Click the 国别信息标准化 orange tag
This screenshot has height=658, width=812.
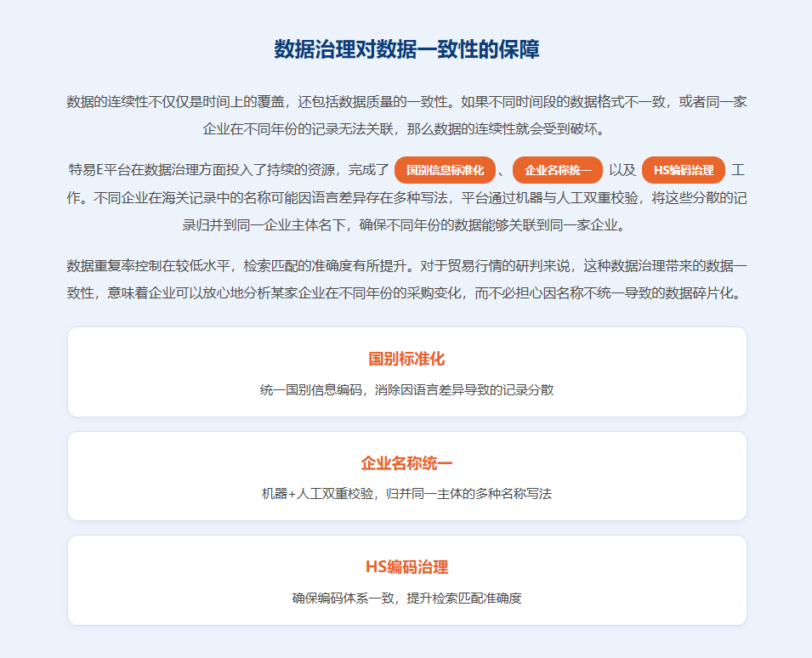[x=445, y=170]
